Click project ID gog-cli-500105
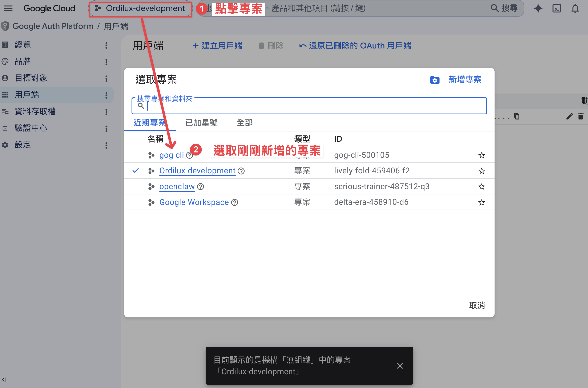Image resolution: width=588 pixels, height=388 pixels. click(x=361, y=155)
